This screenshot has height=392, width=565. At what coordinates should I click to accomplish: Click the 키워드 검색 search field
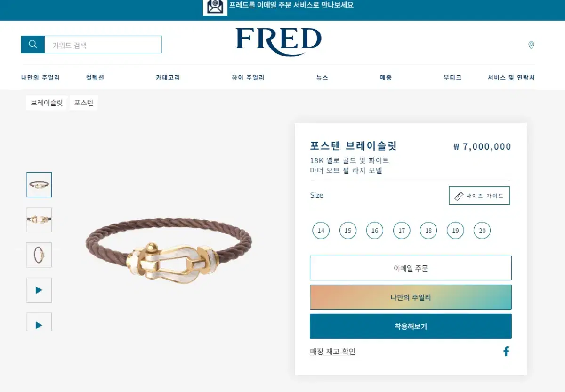[x=103, y=45]
